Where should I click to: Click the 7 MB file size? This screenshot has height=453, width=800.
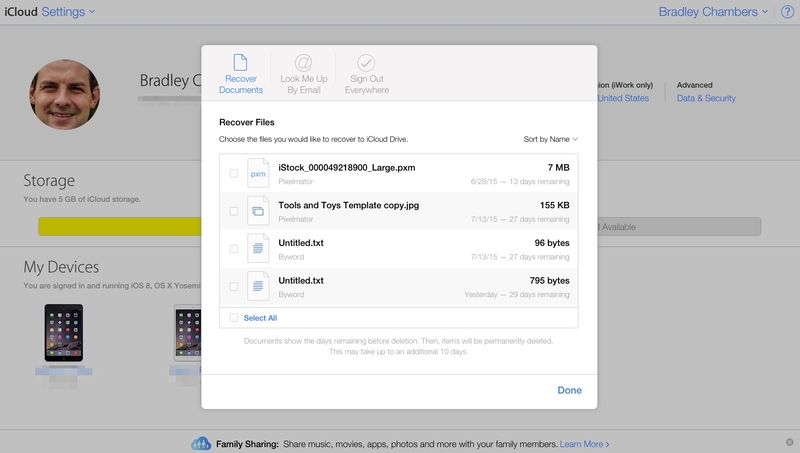[558, 167]
